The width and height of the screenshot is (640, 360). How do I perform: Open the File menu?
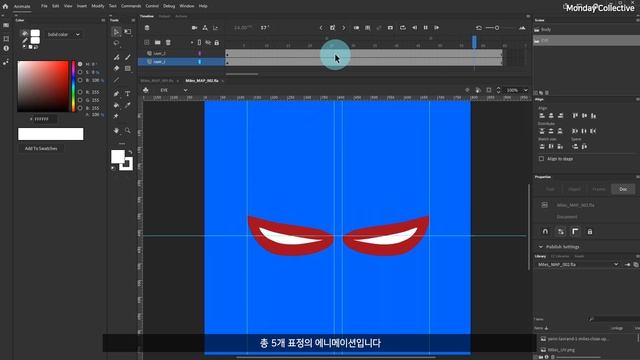tap(44, 6)
